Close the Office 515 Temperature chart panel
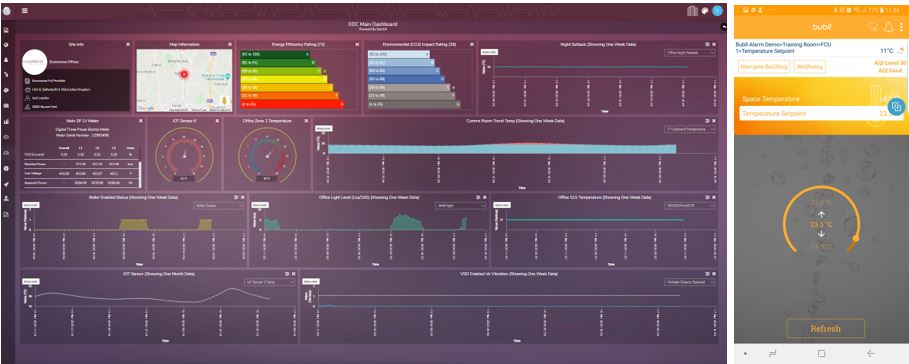This screenshot has width=909, height=364. point(713,197)
